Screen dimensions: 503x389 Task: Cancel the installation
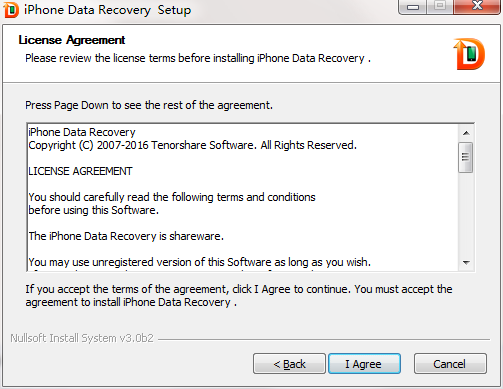pos(450,364)
